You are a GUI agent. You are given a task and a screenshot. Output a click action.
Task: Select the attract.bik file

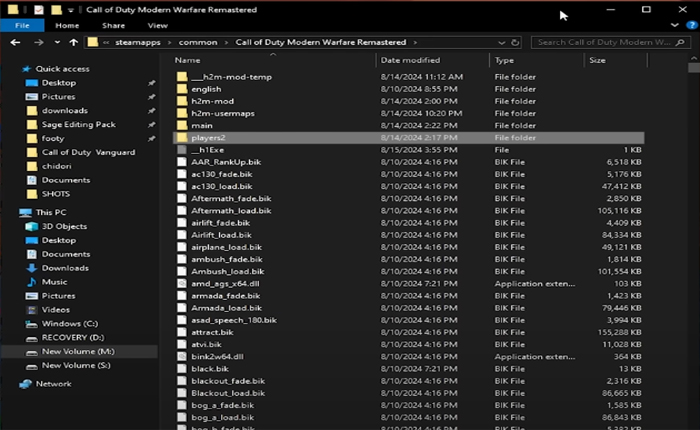coord(212,332)
